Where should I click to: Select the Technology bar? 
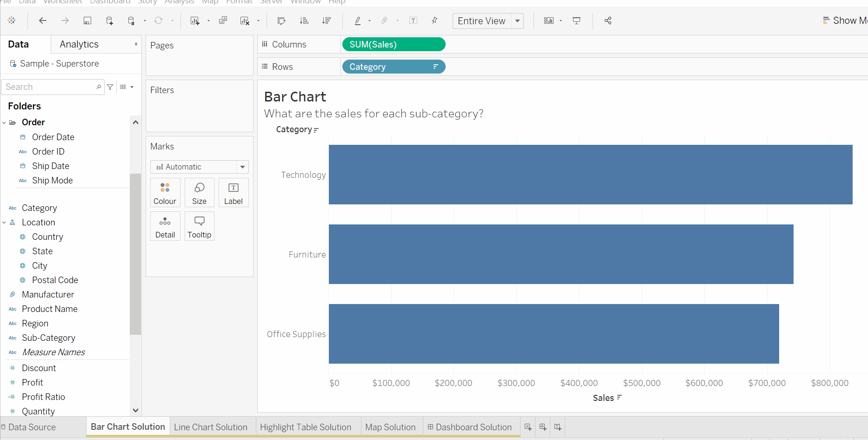(591, 175)
